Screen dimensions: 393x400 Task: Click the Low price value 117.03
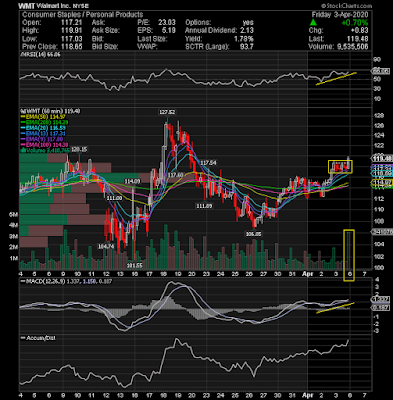point(73,39)
